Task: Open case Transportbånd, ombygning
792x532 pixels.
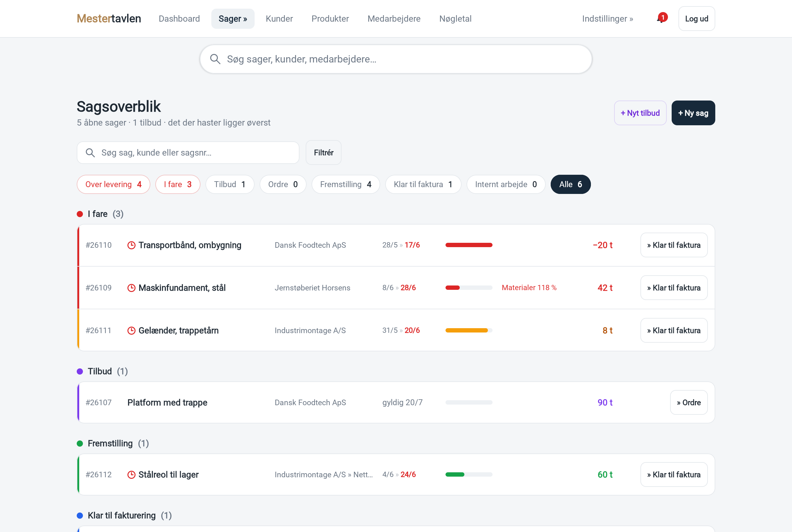Action: [x=190, y=245]
